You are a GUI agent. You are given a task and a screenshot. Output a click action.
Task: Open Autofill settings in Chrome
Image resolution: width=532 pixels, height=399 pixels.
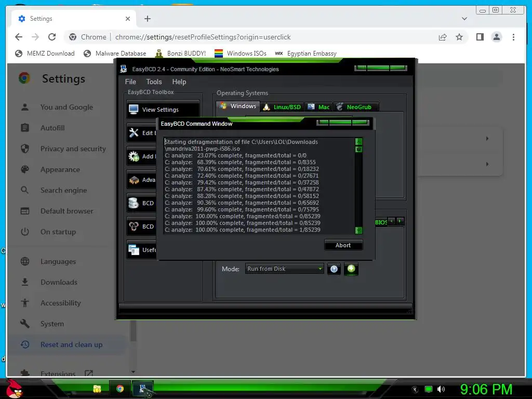(x=52, y=128)
